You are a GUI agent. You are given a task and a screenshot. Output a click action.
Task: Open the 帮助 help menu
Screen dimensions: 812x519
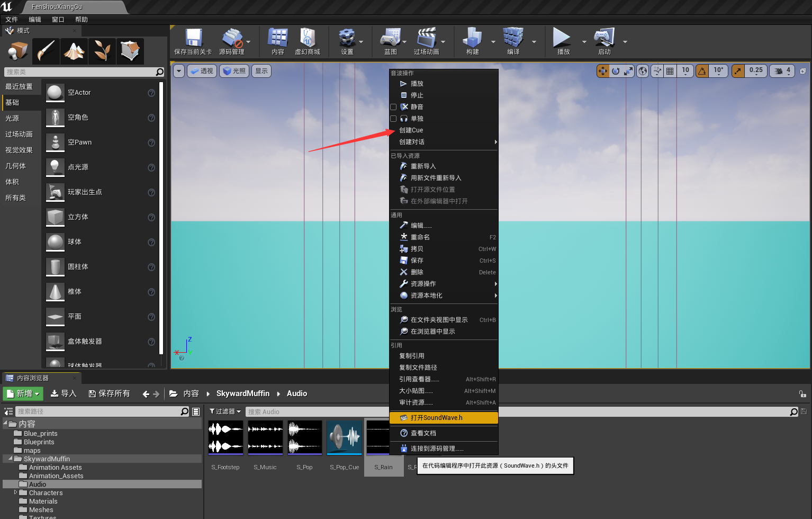(x=82, y=20)
